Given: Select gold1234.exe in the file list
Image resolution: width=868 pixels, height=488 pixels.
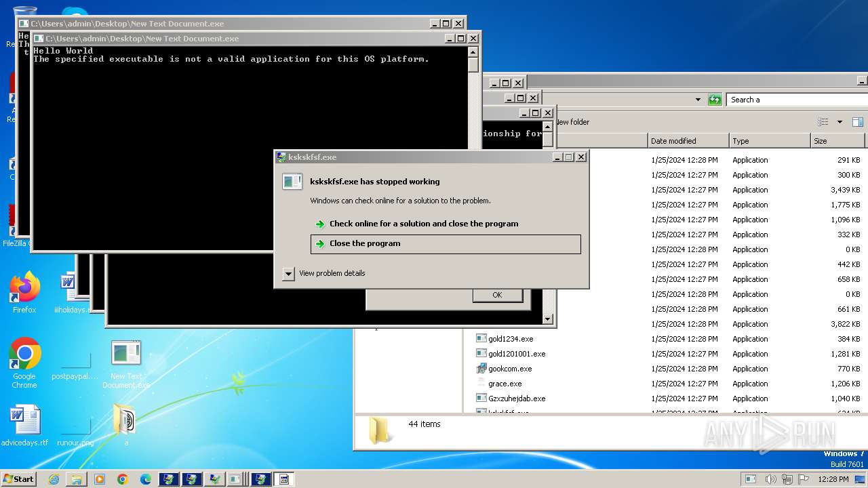Looking at the screenshot, I should pyautogui.click(x=511, y=339).
